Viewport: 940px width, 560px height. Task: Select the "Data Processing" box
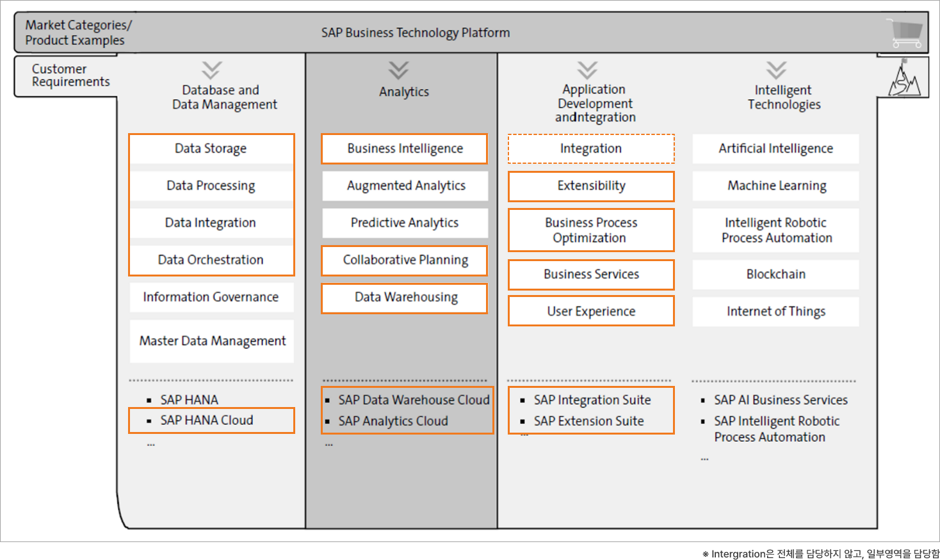[x=211, y=186]
